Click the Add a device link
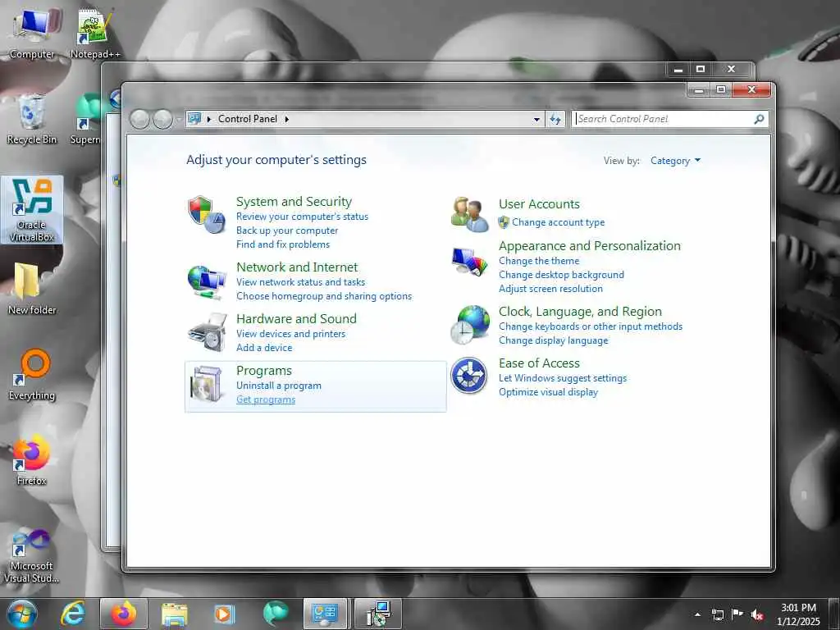The width and height of the screenshot is (840, 630). pos(264,348)
